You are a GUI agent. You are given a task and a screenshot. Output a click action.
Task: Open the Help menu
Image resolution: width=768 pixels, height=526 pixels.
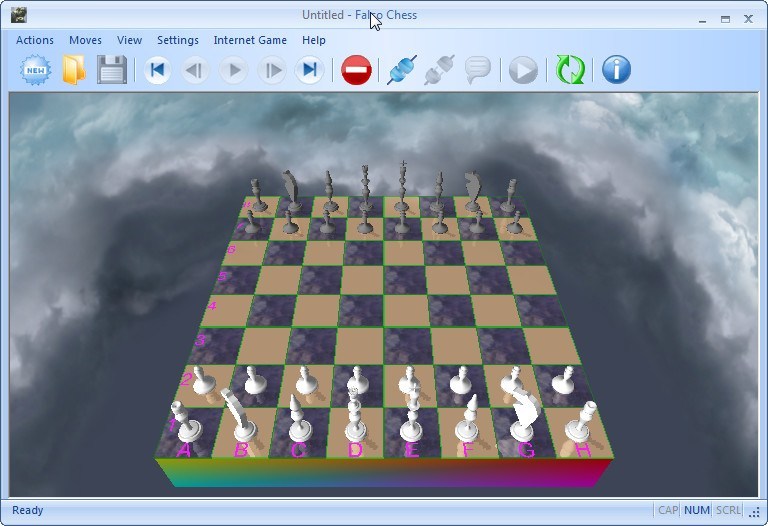click(313, 40)
